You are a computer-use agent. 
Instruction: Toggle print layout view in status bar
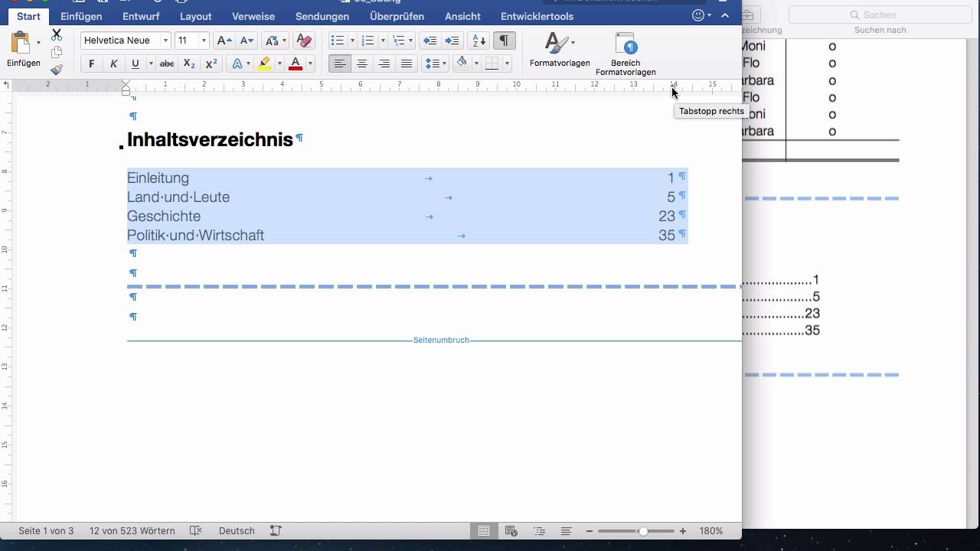pyautogui.click(x=484, y=531)
